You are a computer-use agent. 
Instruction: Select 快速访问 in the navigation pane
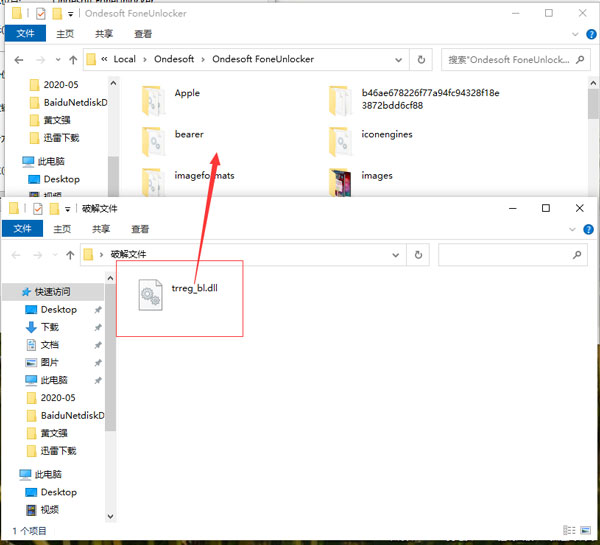click(53, 292)
